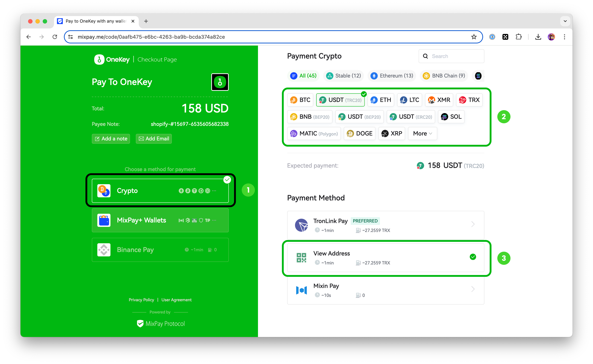Click the Crypto method coin icon
593x364 pixels.
pos(104,191)
